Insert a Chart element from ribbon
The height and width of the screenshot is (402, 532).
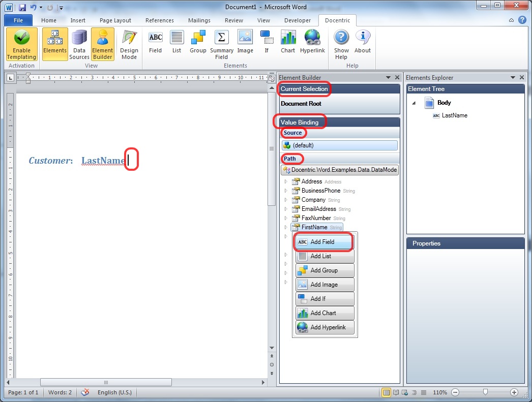pyautogui.click(x=288, y=42)
